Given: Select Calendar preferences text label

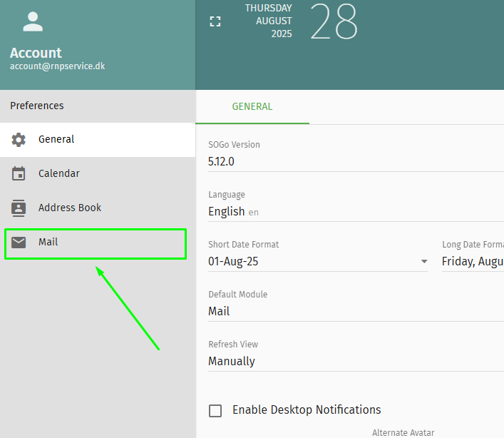Looking at the screenshot, I should [x=59, y=173].
